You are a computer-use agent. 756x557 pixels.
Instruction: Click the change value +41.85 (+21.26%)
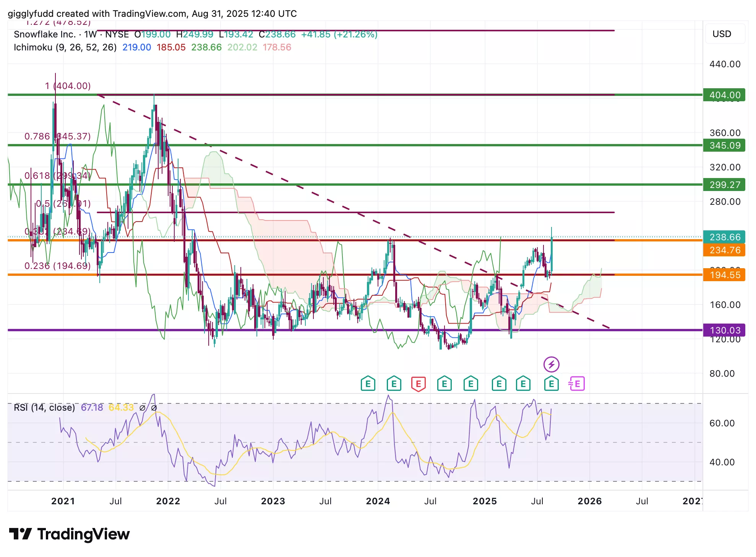click(339, 34)
